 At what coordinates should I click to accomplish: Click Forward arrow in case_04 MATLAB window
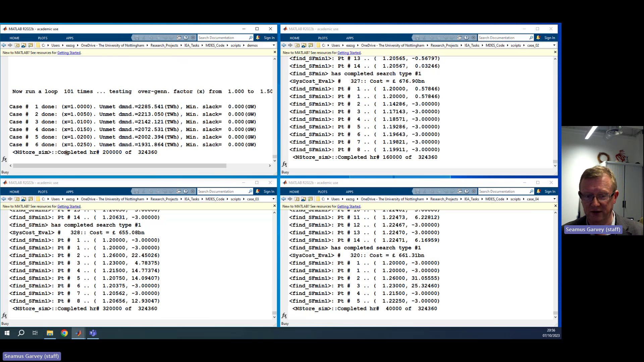coord(290,199)
